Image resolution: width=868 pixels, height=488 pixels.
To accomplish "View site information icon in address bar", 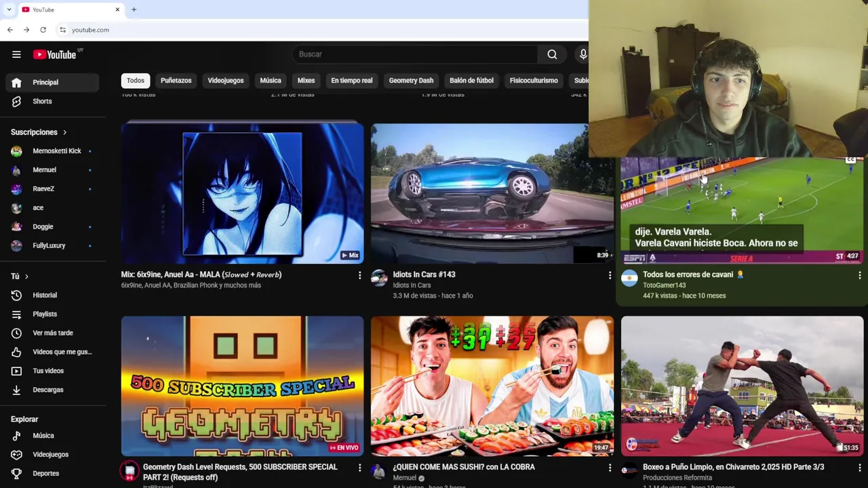I will pyautogui.click(x=62, y=30).
